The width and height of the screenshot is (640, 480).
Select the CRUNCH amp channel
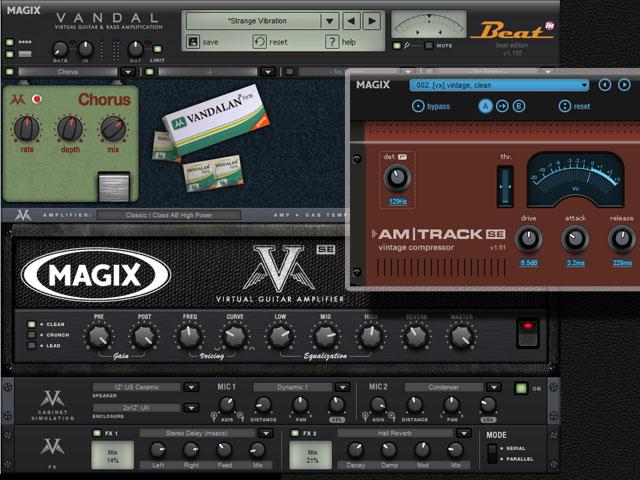tap(31, 335)
